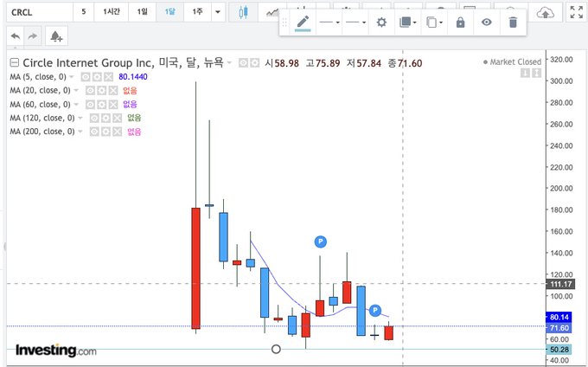Screen dimensions: 588x367
Task: Remove the MA 5 indicator
Action: pyautogui.click(x=108, y=77)
